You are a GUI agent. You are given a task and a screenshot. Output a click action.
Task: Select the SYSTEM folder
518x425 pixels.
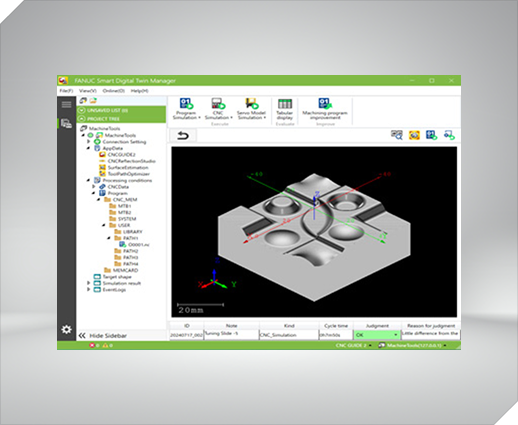(x=127, y=219)
